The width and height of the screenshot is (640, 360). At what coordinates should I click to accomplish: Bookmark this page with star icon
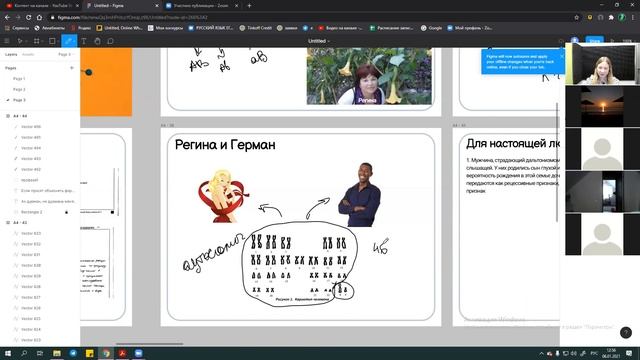pyautogui.click(x=576, y=18)
